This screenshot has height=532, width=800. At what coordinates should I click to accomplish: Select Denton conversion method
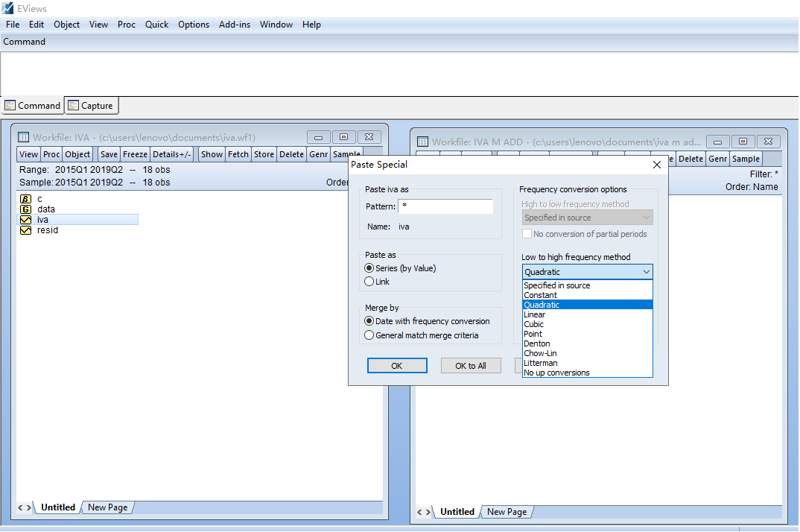[587, 343]
